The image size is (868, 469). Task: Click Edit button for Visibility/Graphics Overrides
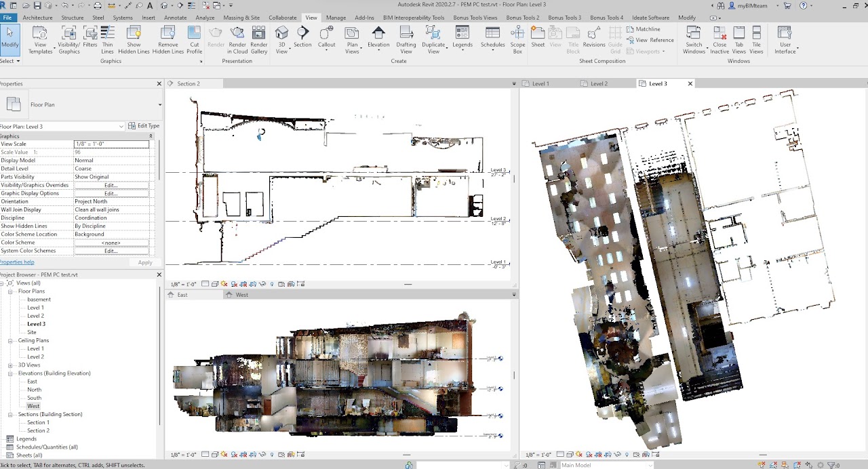(x=111, y=186)
